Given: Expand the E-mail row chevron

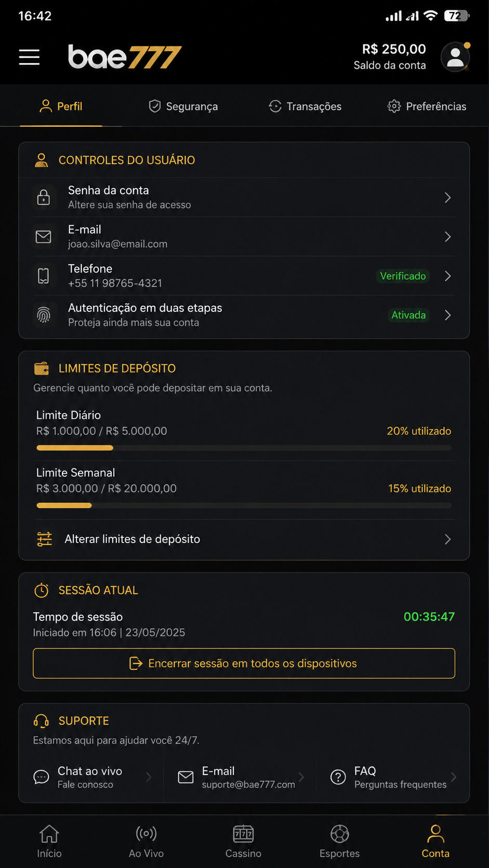Looking at the screenshot, I should [447, 237].
